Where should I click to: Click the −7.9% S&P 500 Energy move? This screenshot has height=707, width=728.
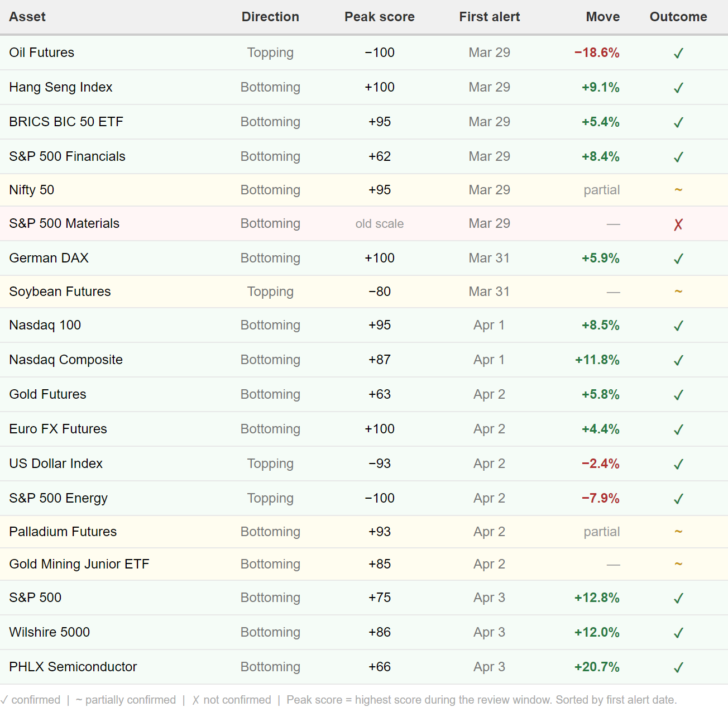pyautogui.click(x=601, y=498)
